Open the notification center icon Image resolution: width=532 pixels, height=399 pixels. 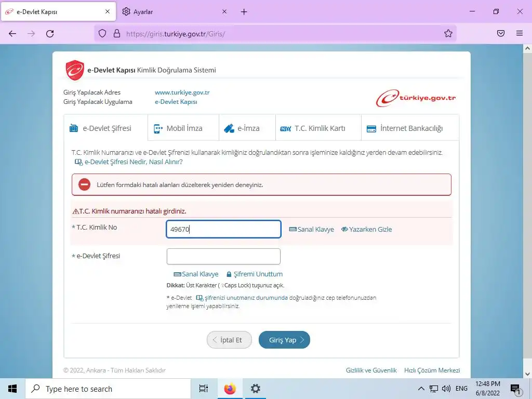pyautogui.click(x=515, y=389)
